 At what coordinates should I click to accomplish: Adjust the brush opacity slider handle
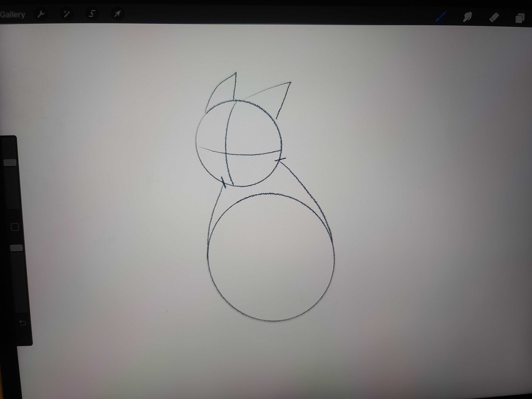point(17,248)
